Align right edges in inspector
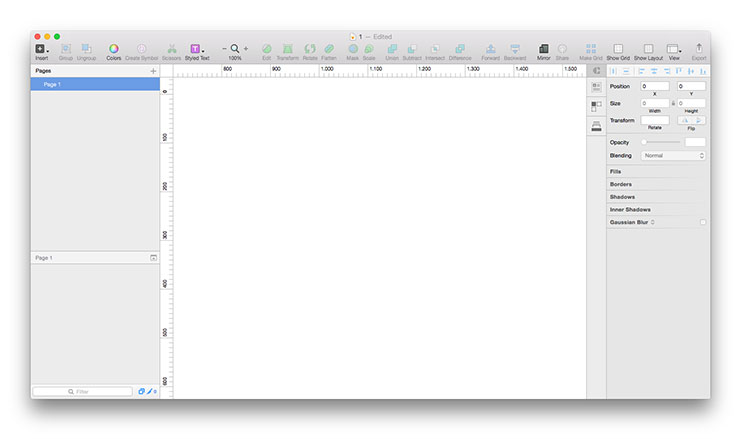This screenshot has width=744, height=439. pos(667,71)
